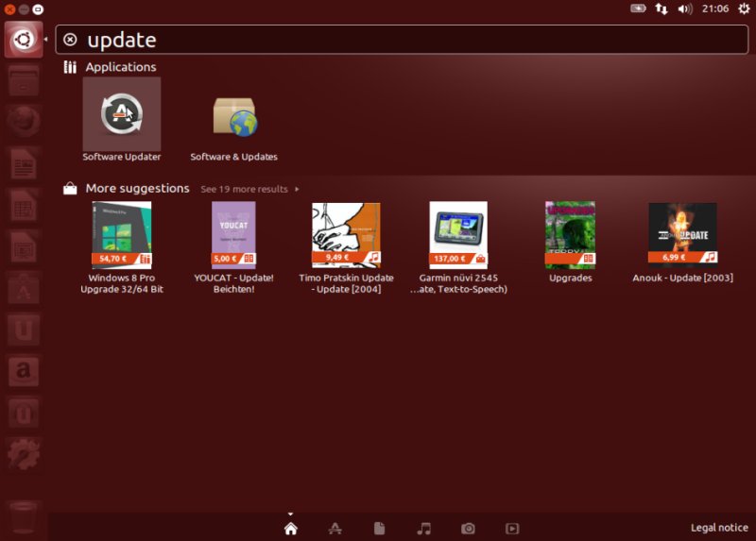Switch to the Photos lens
The width and height of the screenshot is (756, 541).
pyautogui.click(x=468, y=529)
